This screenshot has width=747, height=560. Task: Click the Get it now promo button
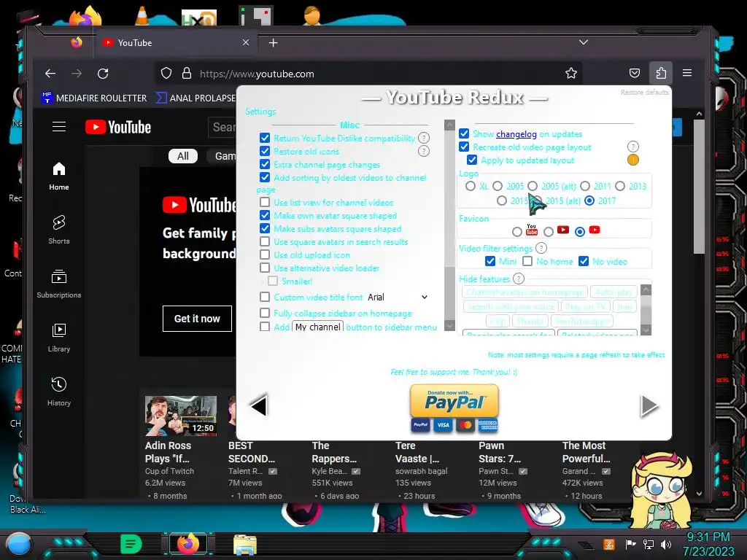197,319
